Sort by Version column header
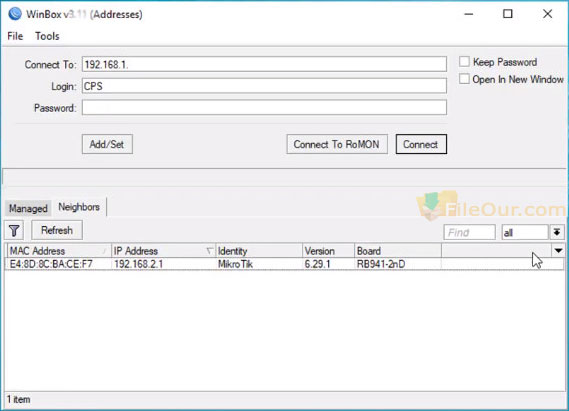 (328, 251)
